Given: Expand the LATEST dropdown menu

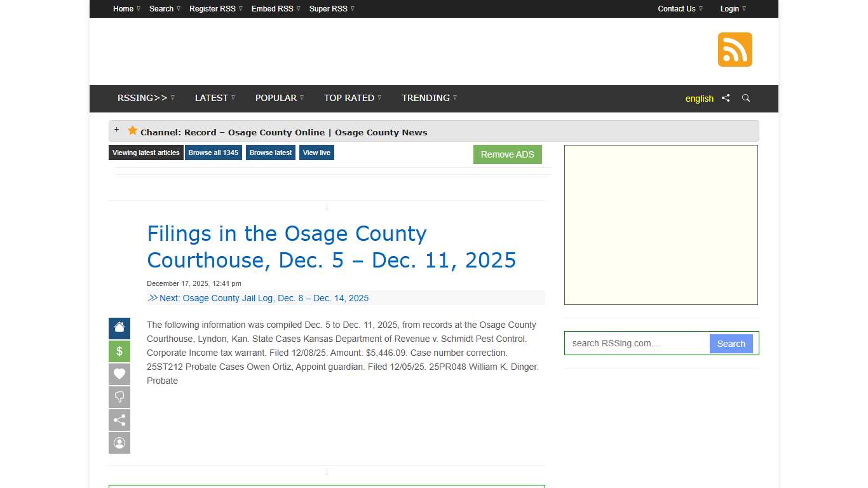Looking at the screenshot, I should [212, 98].
